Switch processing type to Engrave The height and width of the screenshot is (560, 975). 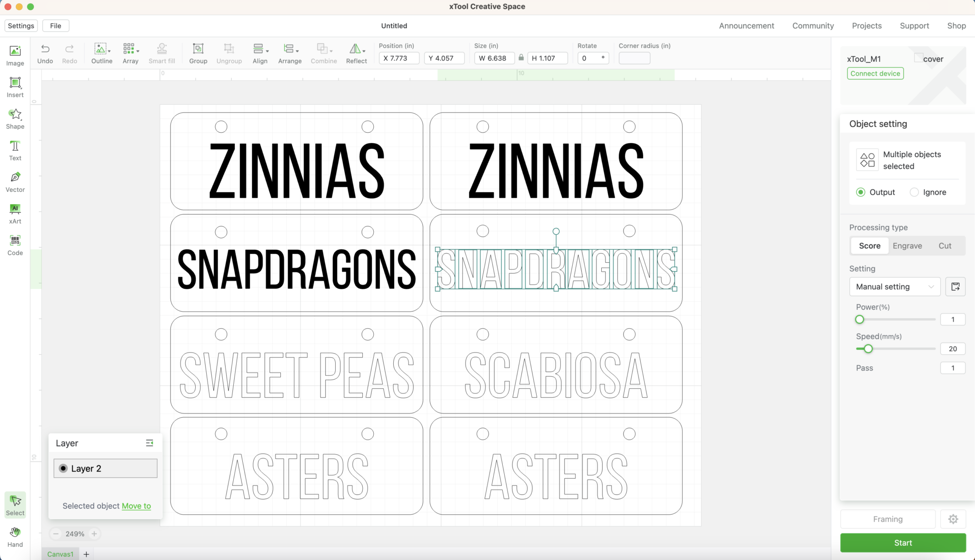907,246
